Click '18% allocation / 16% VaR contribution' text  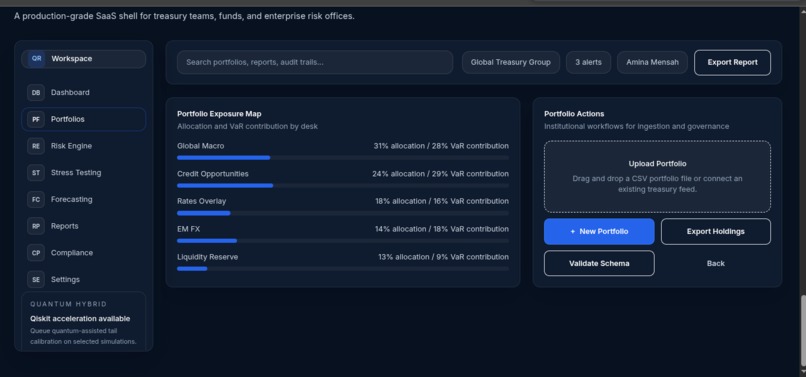click(442, 201)
